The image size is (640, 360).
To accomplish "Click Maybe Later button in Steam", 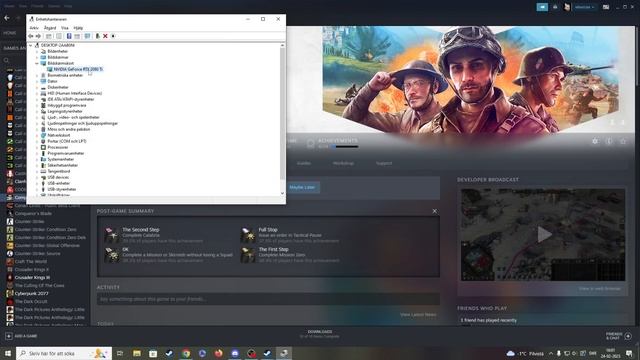I will click(302, 187).
